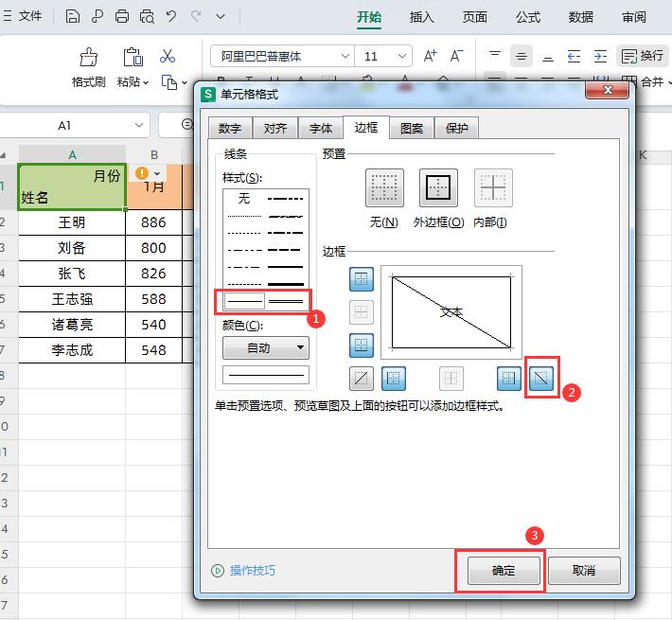Image resolution: width=672 pixels, height=620 pixels.
Task: Click the diagonal-up border button
Action: (x=362, y=379)
